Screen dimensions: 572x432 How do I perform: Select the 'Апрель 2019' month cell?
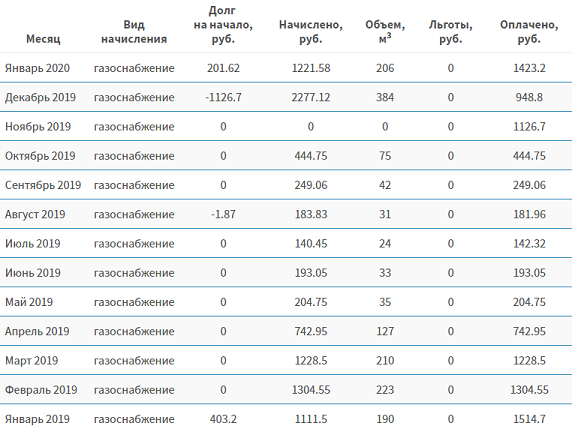[37, 331]
